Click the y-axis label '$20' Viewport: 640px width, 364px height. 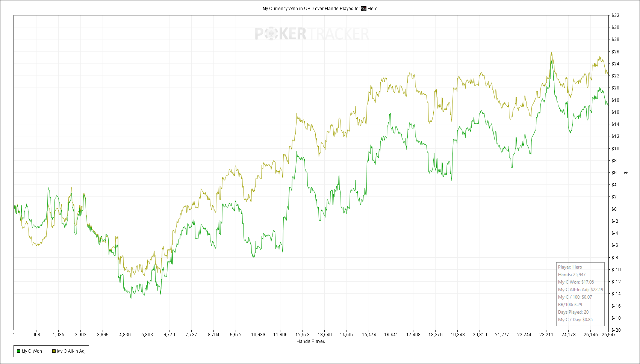(615, 88)
